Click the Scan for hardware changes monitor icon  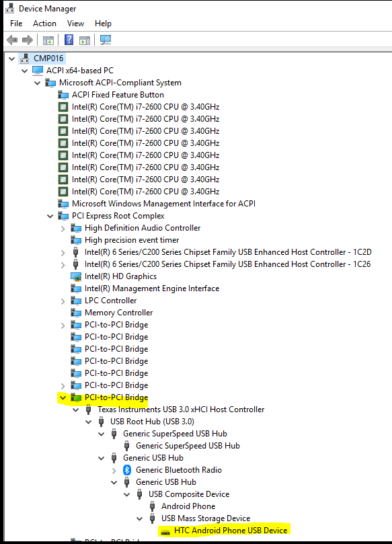point(106,40)
